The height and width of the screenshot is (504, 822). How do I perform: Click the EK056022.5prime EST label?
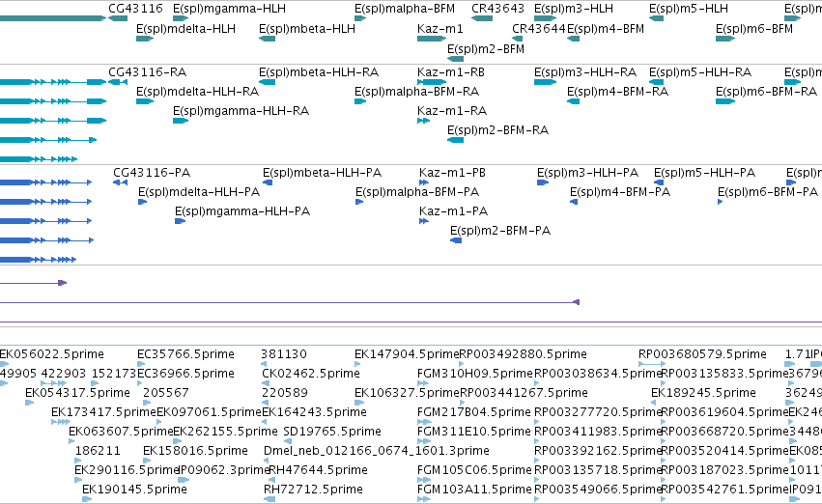tap(52, 354)
